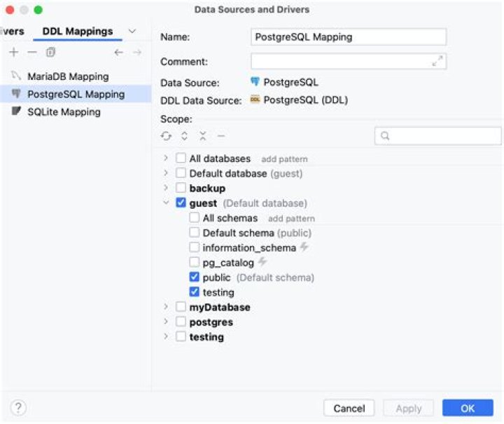Switch to the Drivers tab
504x424 pixels.
12,32
